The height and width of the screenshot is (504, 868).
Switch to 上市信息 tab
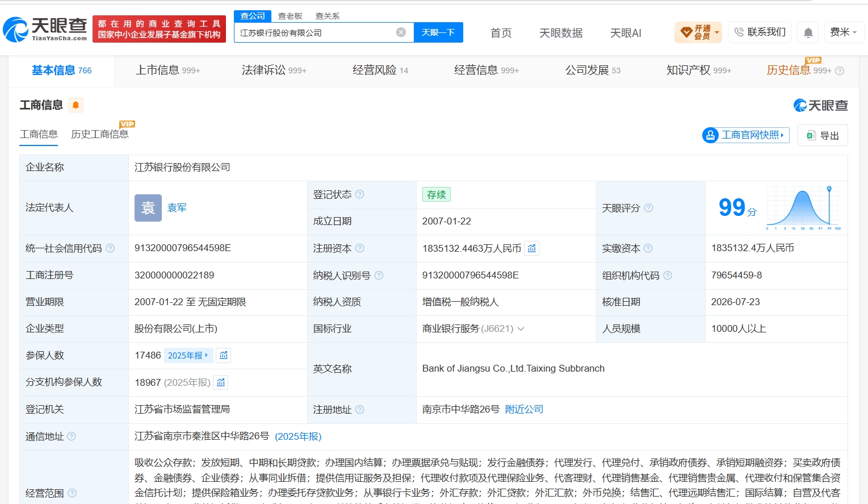(168, 70)
